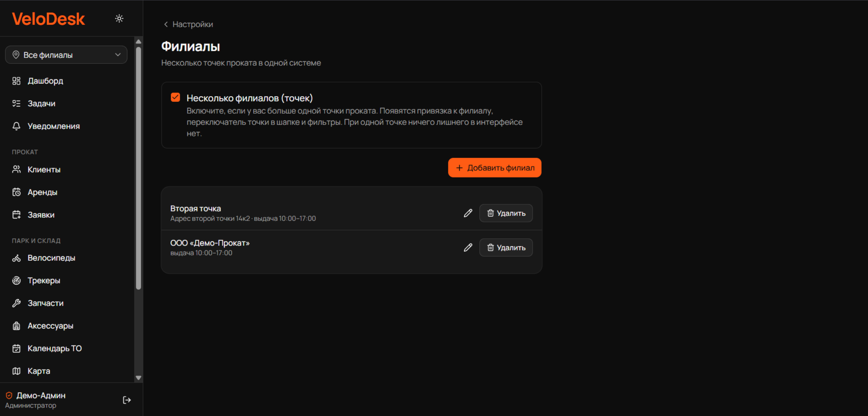Click the pencil edit icon for Вторая точка

click(x=468, y=213)
